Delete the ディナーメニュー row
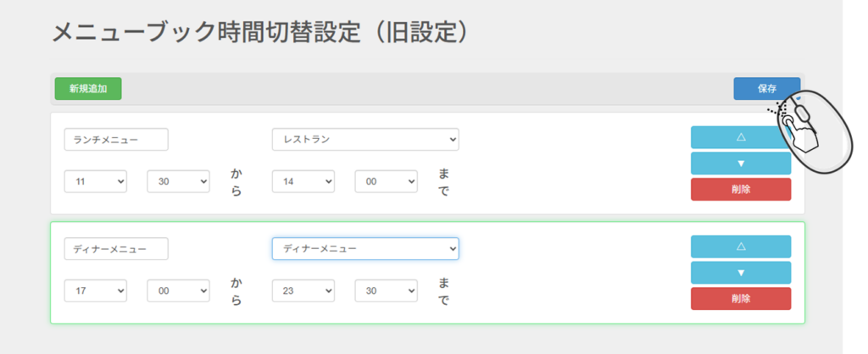 click(740, 298)
